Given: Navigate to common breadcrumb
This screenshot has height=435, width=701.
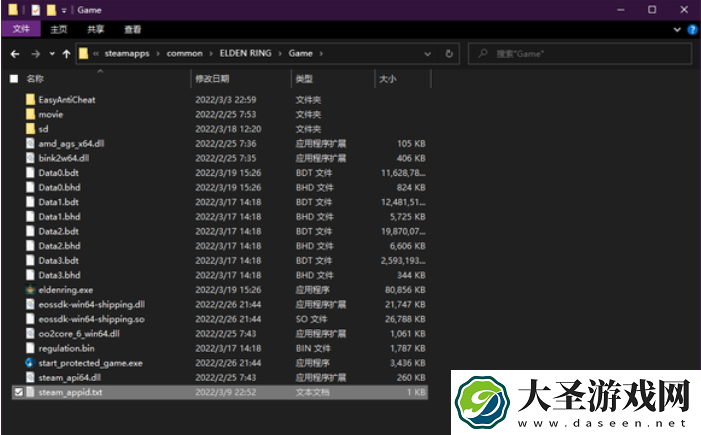Looking at the screenshot, I should [x=185, y=54].
